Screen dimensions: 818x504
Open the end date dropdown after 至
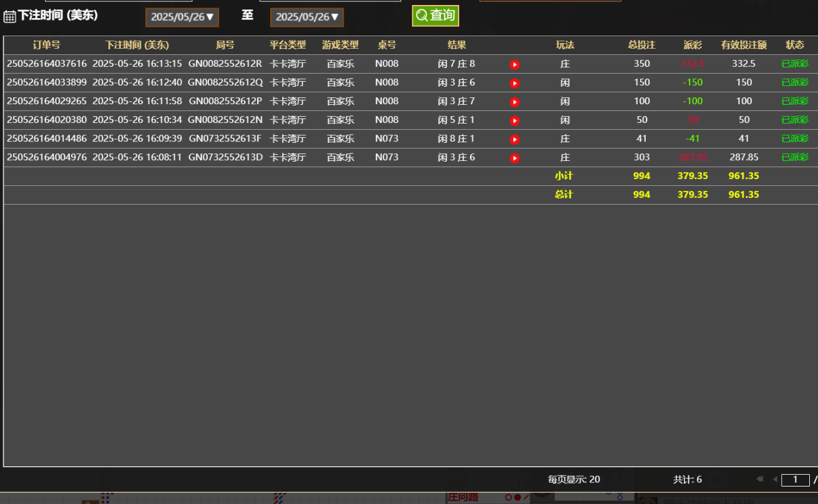pos(306,17)
